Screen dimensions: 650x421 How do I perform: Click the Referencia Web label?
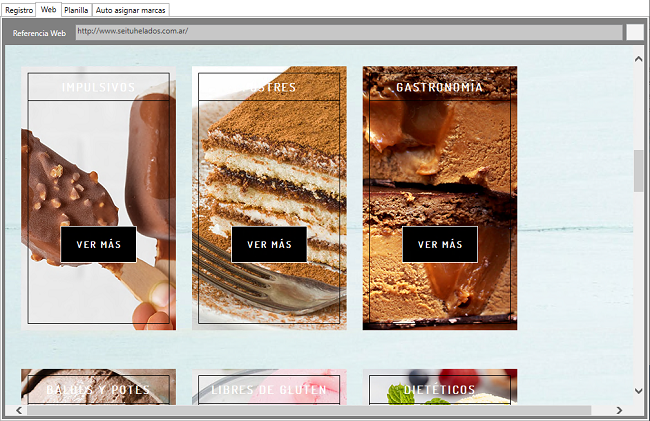[39, 33]
